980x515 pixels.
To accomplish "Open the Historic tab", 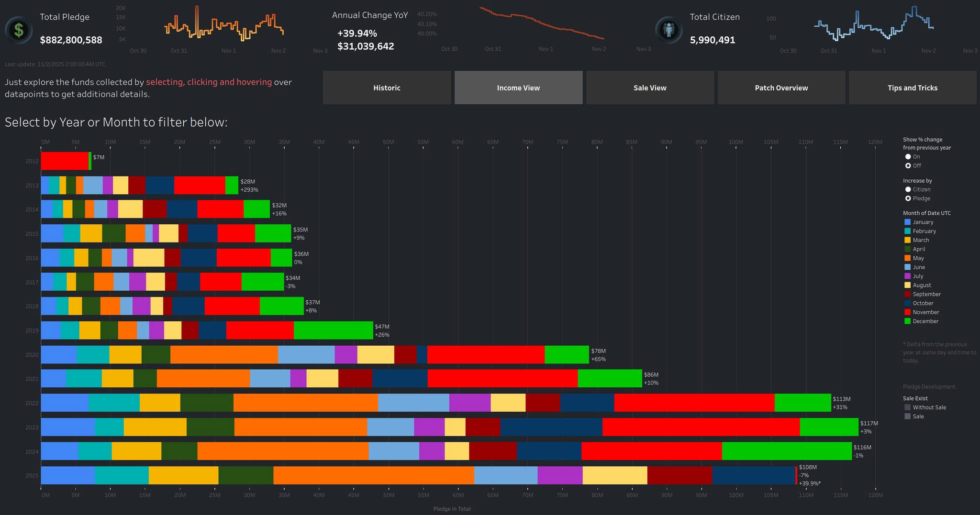I will [x=387, y=88].
